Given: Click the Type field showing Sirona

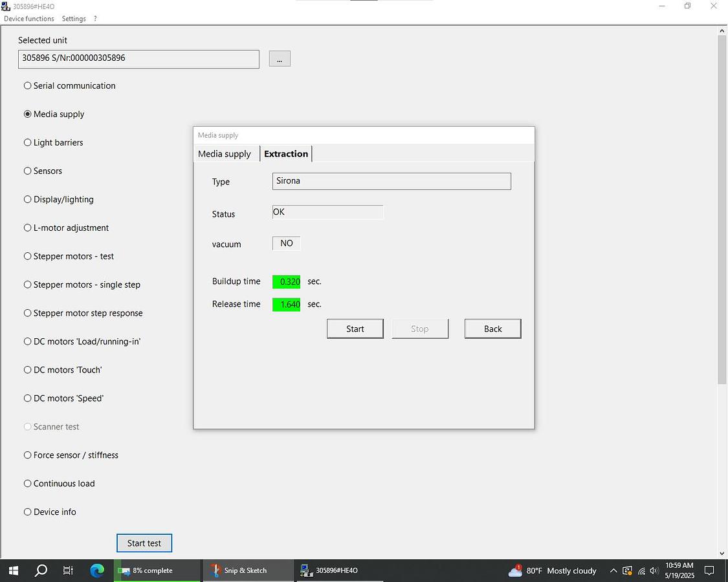Looking at the screenshot, I should pos(392,181).
